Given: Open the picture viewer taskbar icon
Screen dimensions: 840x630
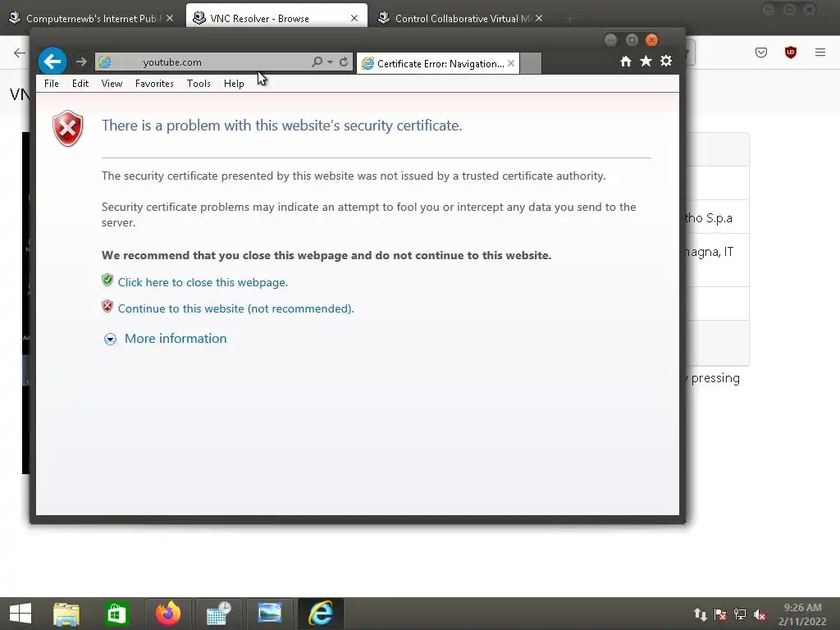Looking at the screenshot, I should (x=269, y=614).
